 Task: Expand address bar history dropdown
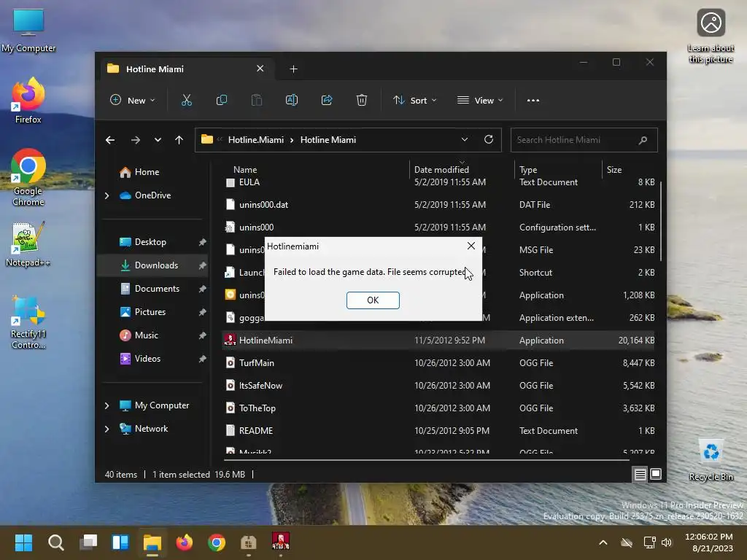(465, 139)
